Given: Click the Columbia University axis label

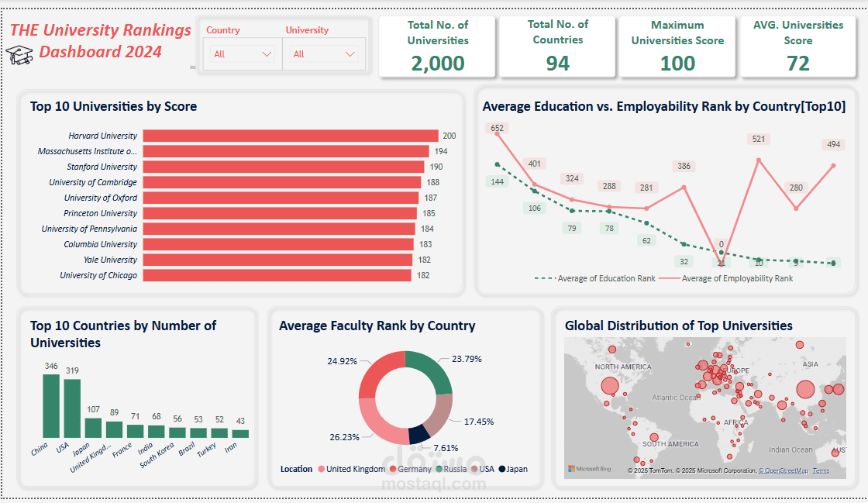Looking at the screenshot, I should pos(100,244).
